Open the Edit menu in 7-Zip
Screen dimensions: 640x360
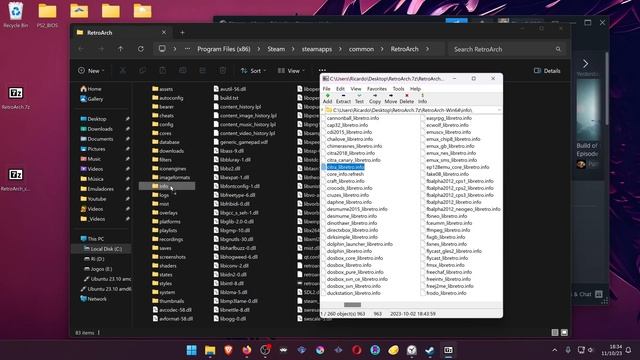click(340, 89)
